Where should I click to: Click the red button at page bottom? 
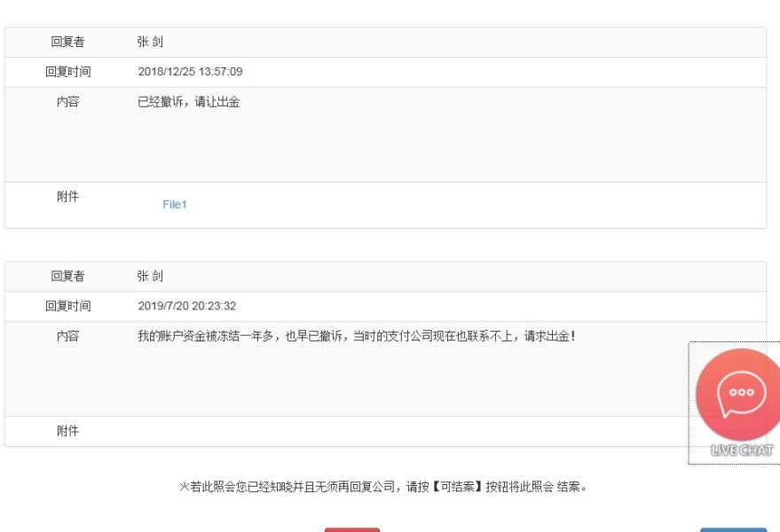351,529
